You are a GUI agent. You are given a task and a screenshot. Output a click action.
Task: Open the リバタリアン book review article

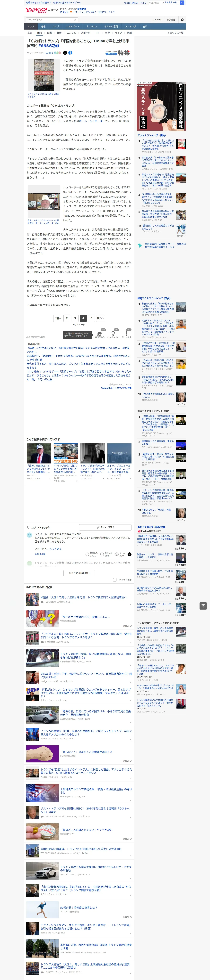85,927
